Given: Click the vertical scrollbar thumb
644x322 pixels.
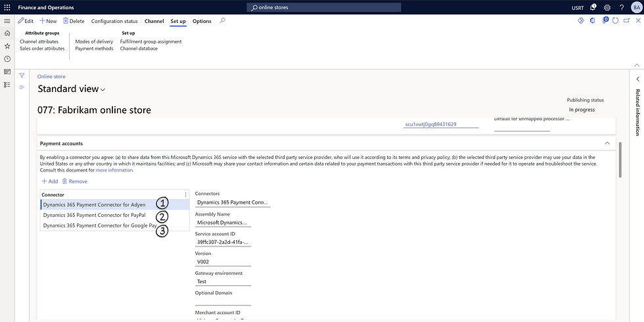Looking at the screenshot, I should pos(620,160).
